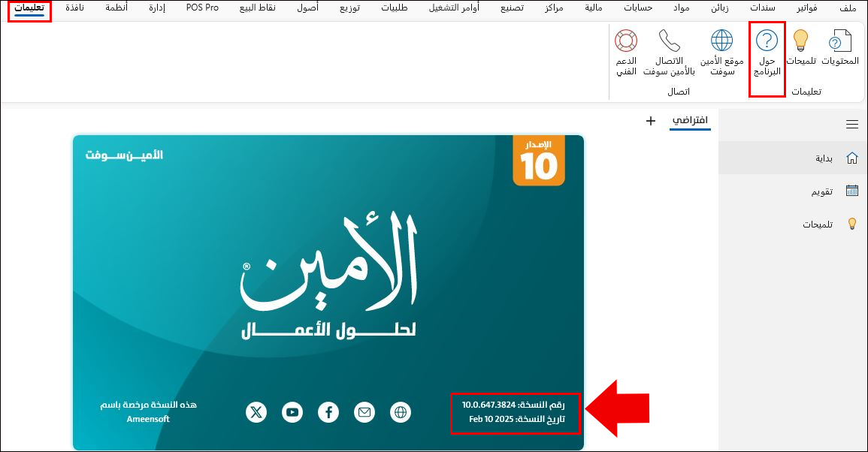Open the أوامر التشغيل menu

pyautogui.click(x=454, y=8)
